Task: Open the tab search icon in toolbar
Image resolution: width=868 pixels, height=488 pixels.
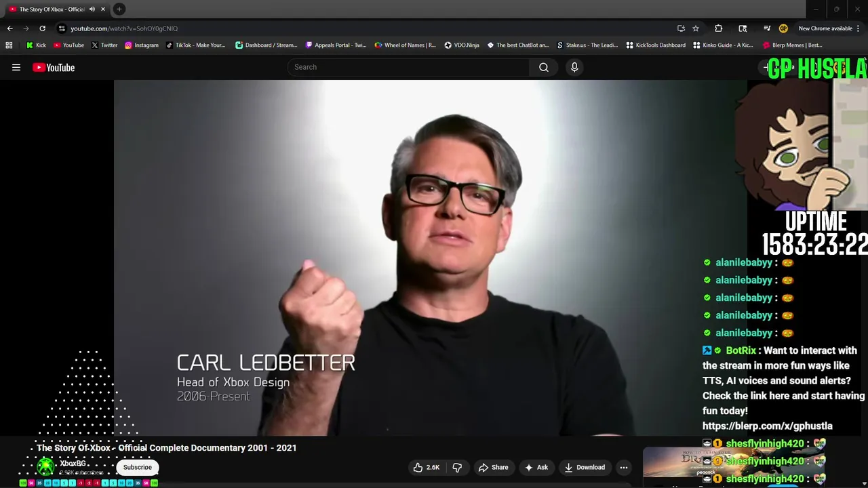Action: point(743,28)
